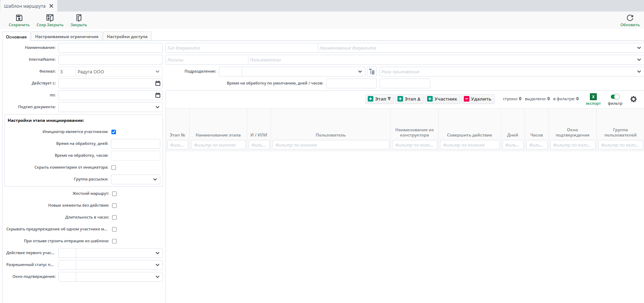Open Подтип документа dropdown list

(x=157, y=107)
